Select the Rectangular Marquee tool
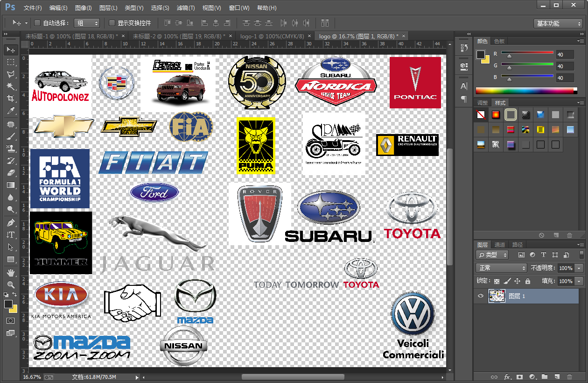Image resolution: width=588 pixels, height=383 pixels. point(11,62)
